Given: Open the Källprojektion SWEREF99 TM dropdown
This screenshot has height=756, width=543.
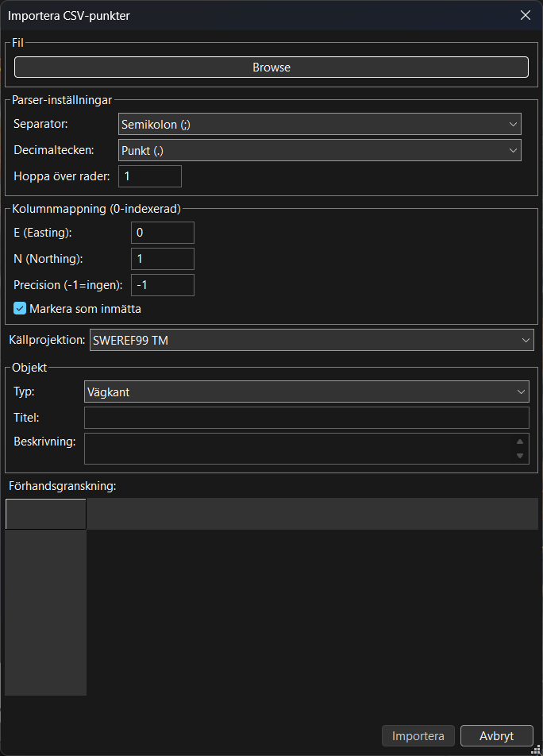Looking at the screenshot, I should pyautogui.click(x=311, y=340).
